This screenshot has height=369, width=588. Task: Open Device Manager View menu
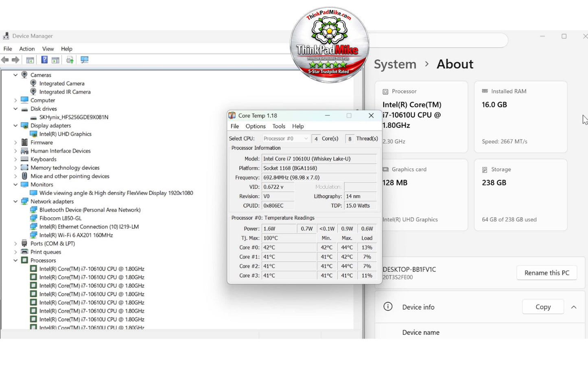tap(48, 49)
